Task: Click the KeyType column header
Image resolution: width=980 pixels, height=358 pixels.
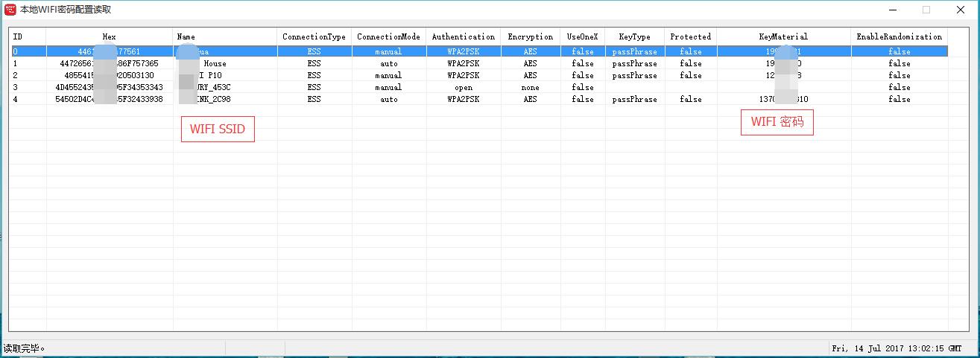Action: point(634,36)
